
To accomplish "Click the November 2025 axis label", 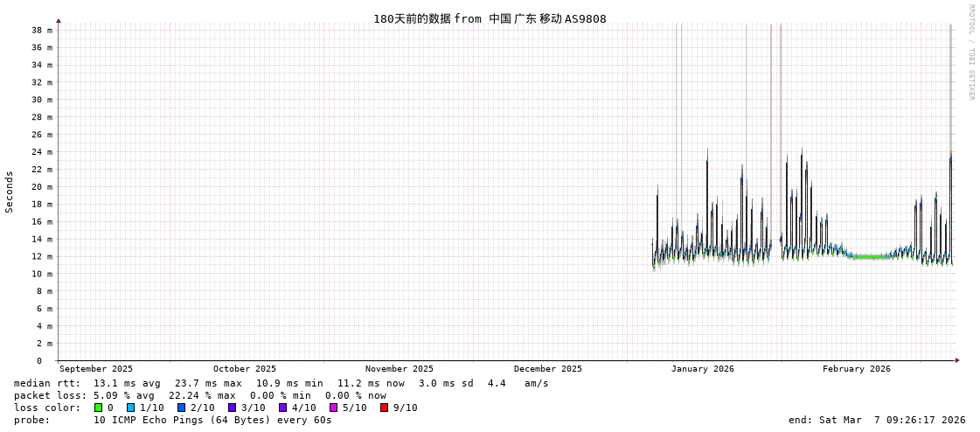I will pyautogui.click(x=399, y=369).
